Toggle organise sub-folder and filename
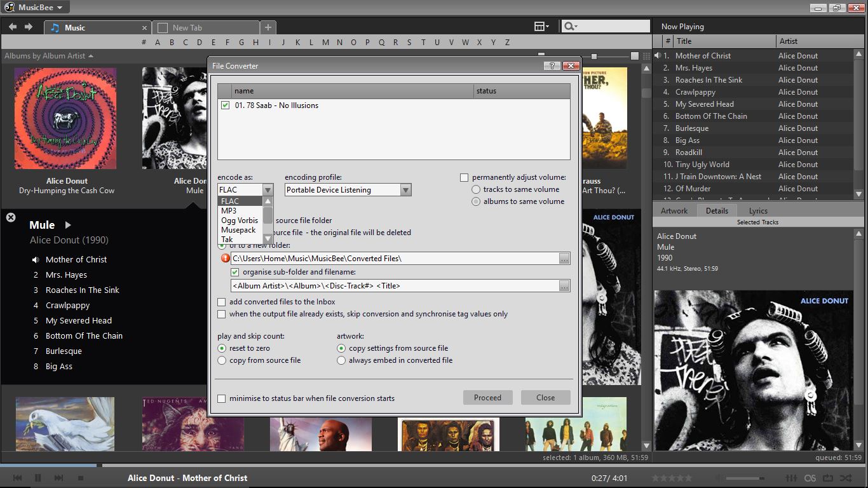The height and width of the screenshot is (488, 868). (234, 272)
